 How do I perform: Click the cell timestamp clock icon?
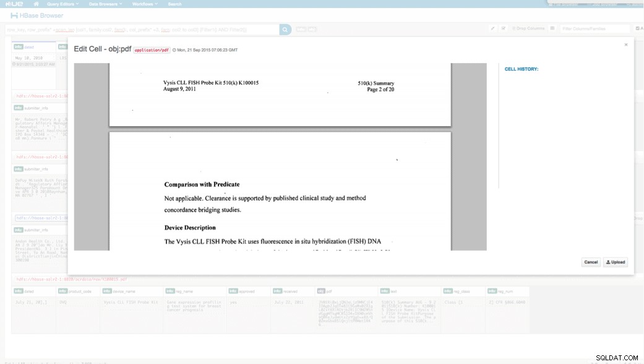click(x=174, y=50)
